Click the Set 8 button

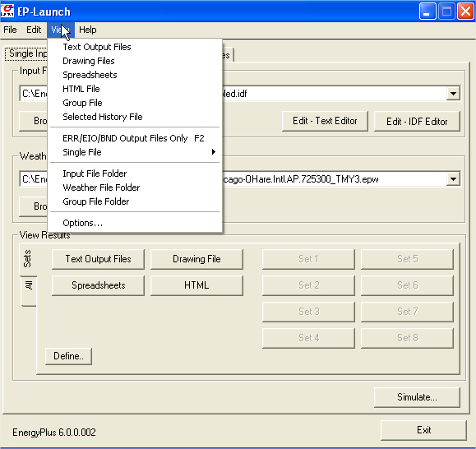407,338
